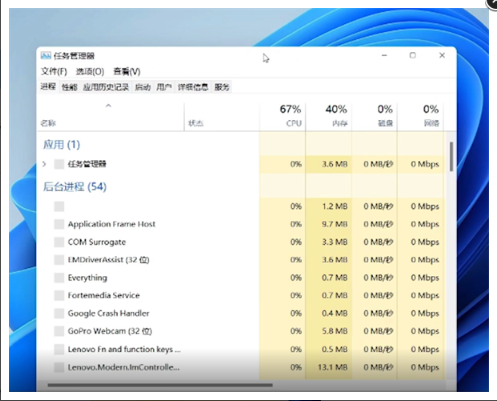Select the Everything process name

tap(88, 278)
